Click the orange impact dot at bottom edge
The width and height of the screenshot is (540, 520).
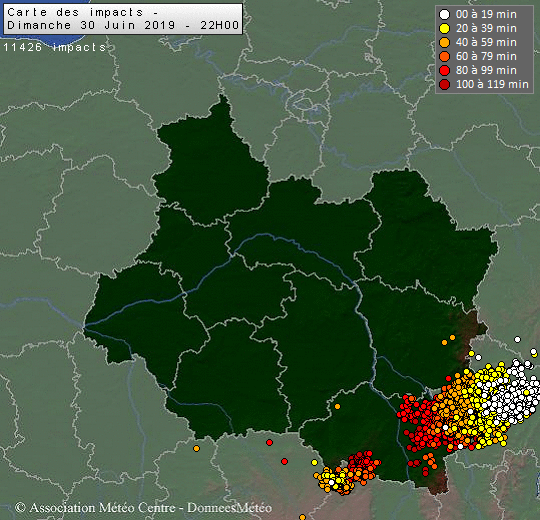coord(302,517)
